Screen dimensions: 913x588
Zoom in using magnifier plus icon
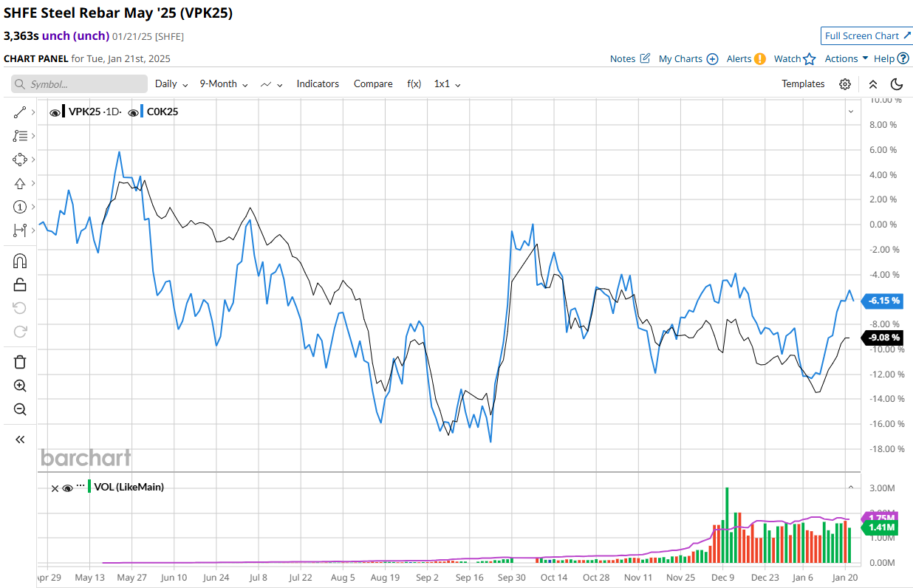(20, 386)
